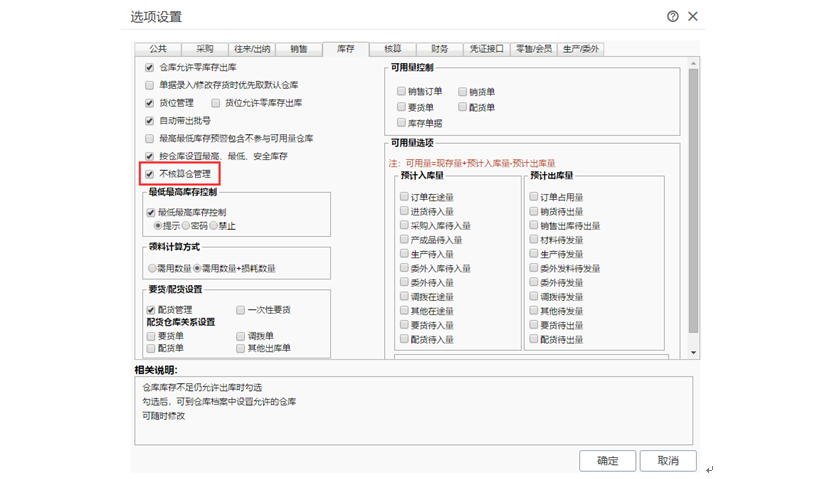Check 委外入库待入量 option

[x=404, y=268]
